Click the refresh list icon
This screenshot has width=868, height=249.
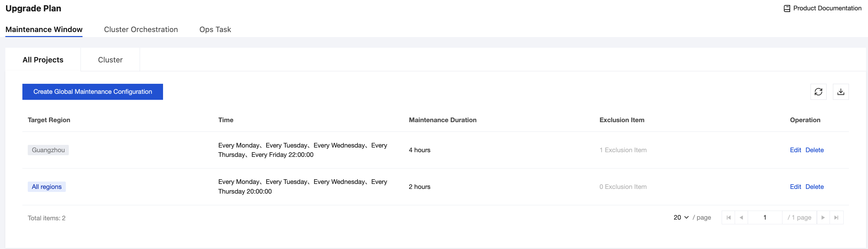point(818,92)
